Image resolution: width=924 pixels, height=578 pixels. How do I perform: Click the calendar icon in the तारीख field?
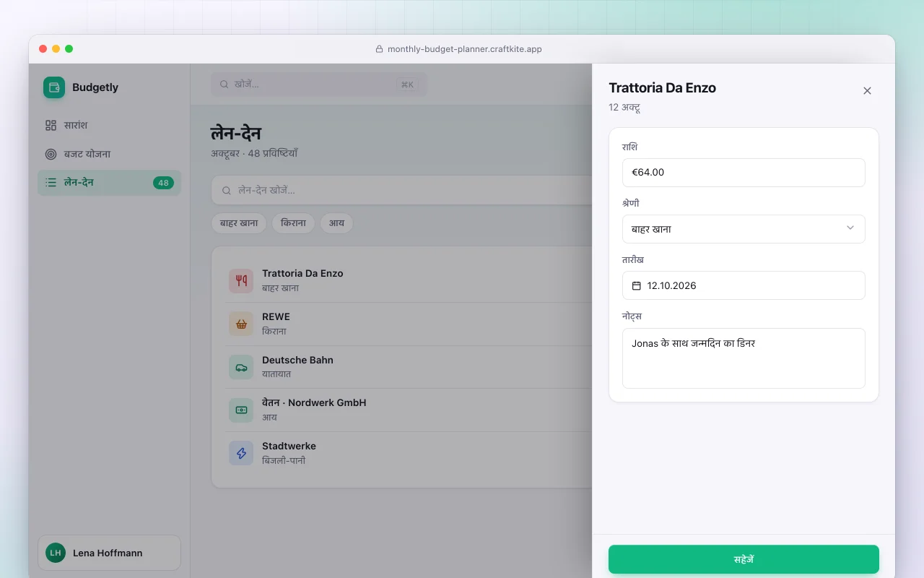tap(637, 285)
